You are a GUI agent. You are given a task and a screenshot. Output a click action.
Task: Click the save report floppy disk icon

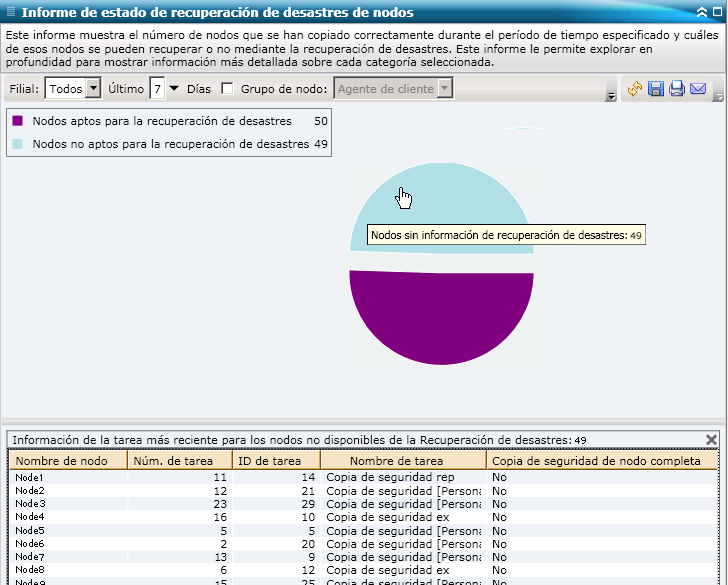655,89
